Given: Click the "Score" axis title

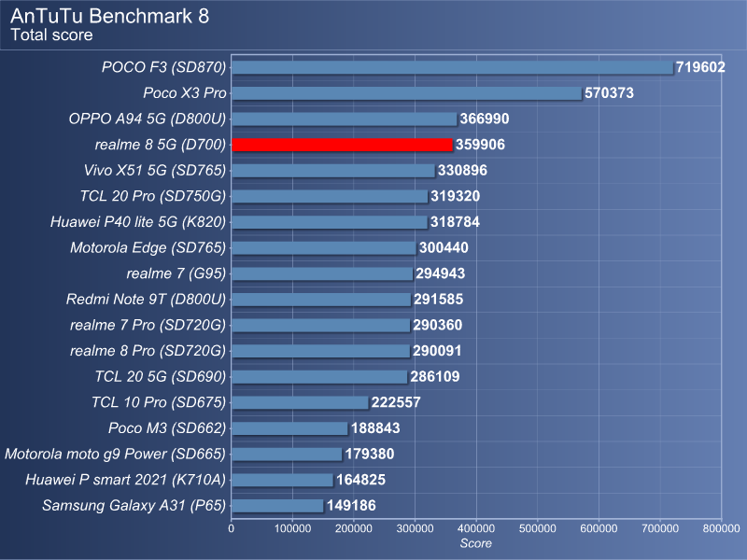Looking at the screenshot, I should [x=476, y=543].
